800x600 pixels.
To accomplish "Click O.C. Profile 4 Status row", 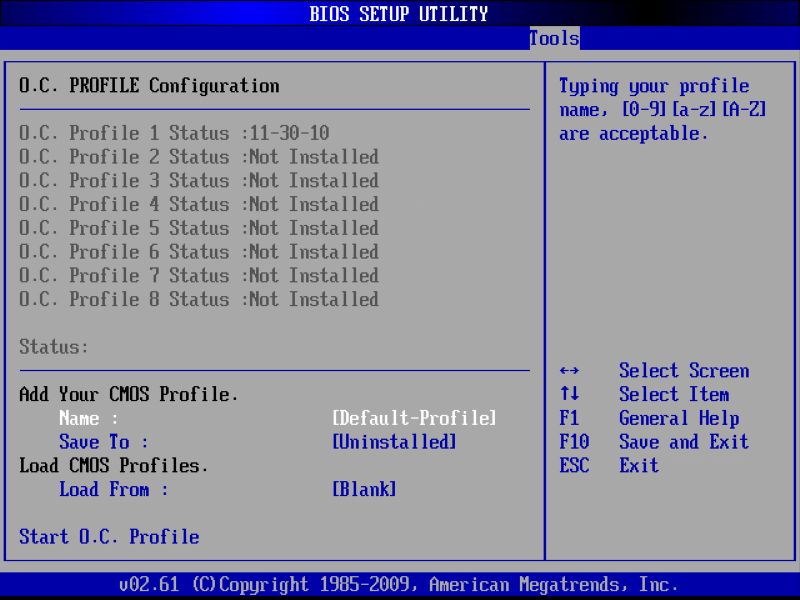I will pos(199,204).
